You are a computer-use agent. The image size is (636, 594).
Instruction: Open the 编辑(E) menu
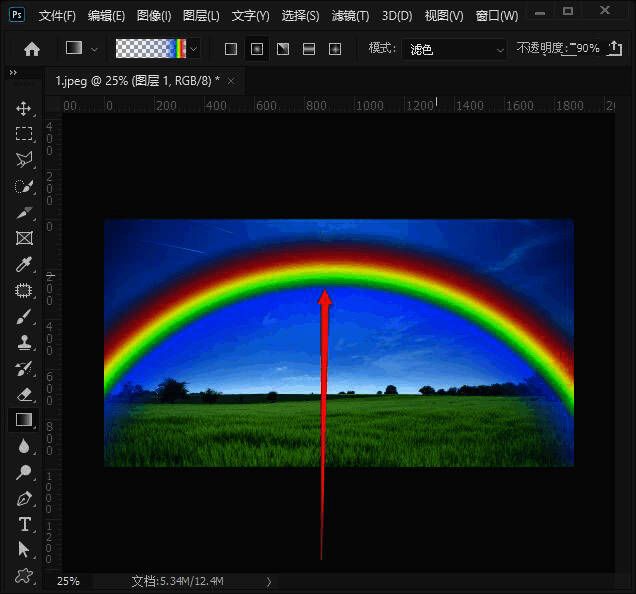[x=106, y=16]
